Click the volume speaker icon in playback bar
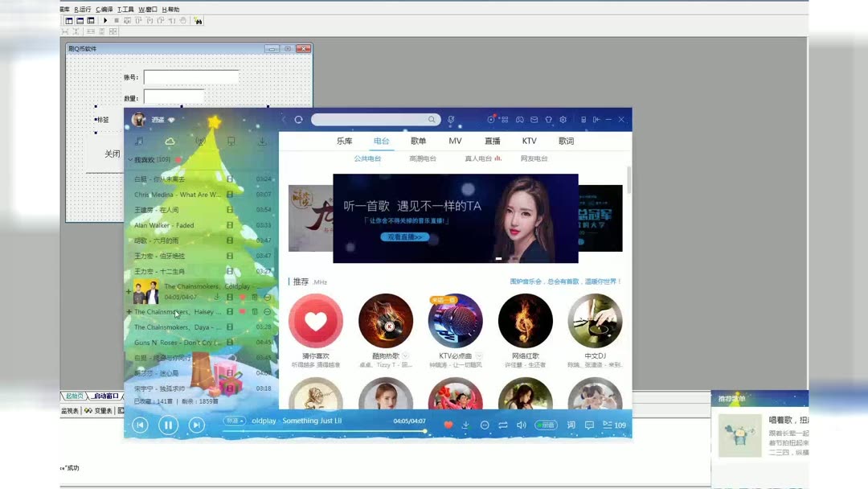The image size is (868, 489). (x=522, y=425)
